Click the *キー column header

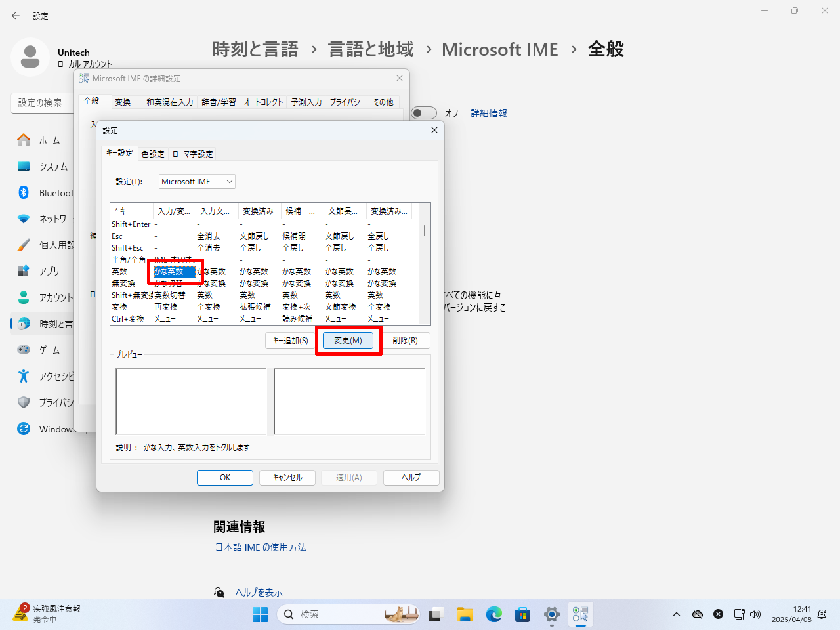pyautogui.click(x=132, y=211)
